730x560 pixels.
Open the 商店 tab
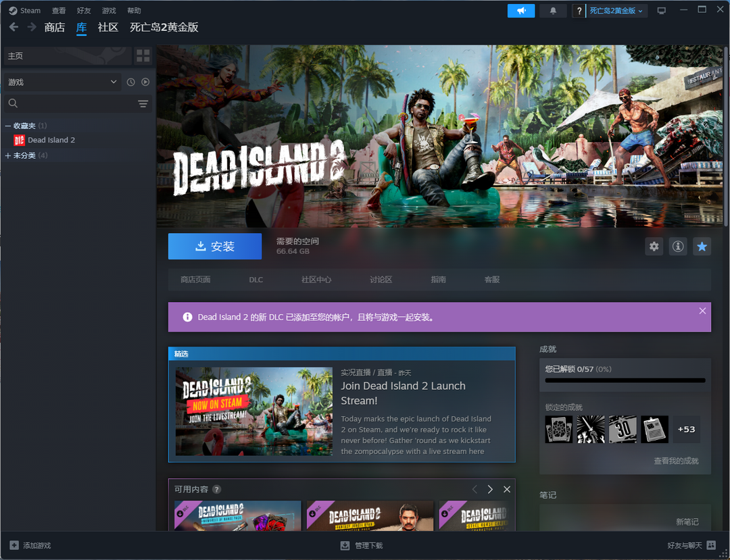[x=54, y=28]
